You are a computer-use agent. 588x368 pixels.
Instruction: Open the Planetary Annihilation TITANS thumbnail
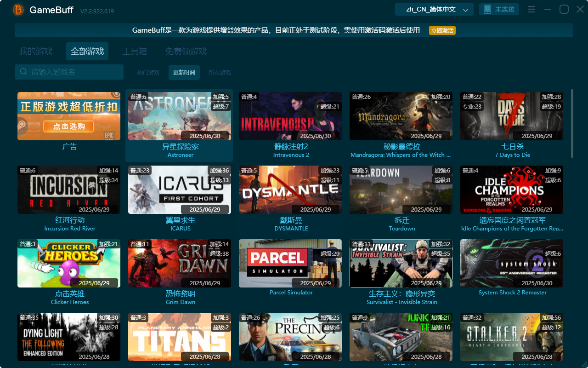[180, 337]
